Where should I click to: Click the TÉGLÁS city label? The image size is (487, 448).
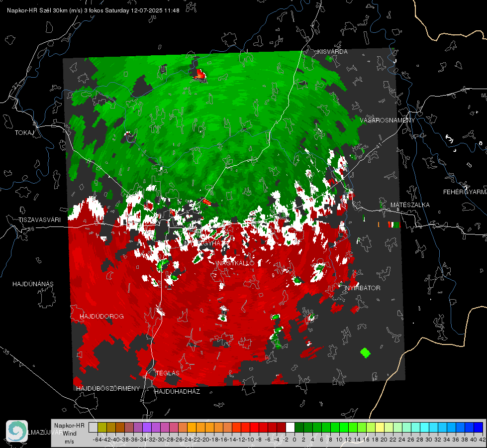pos(168,373)
